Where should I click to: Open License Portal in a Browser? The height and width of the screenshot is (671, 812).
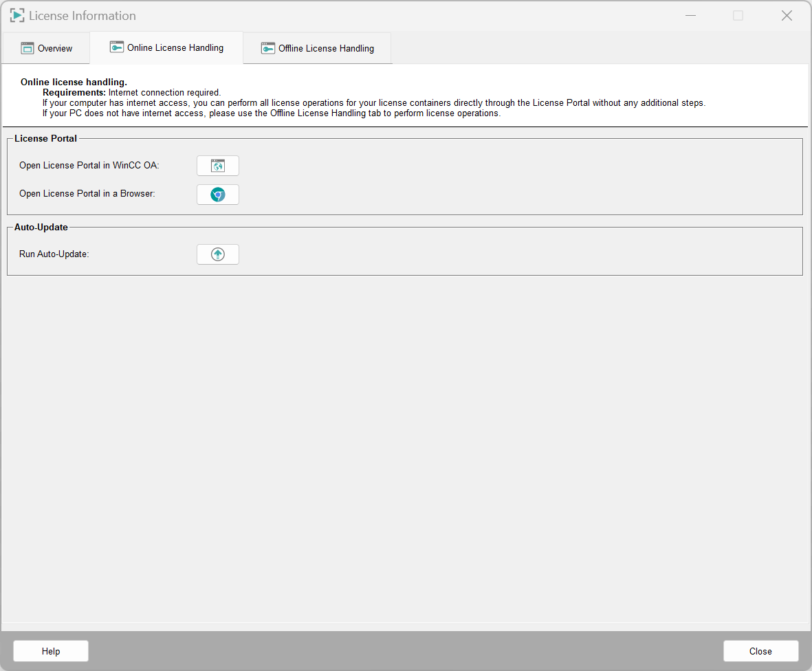[x=217, y=195]
